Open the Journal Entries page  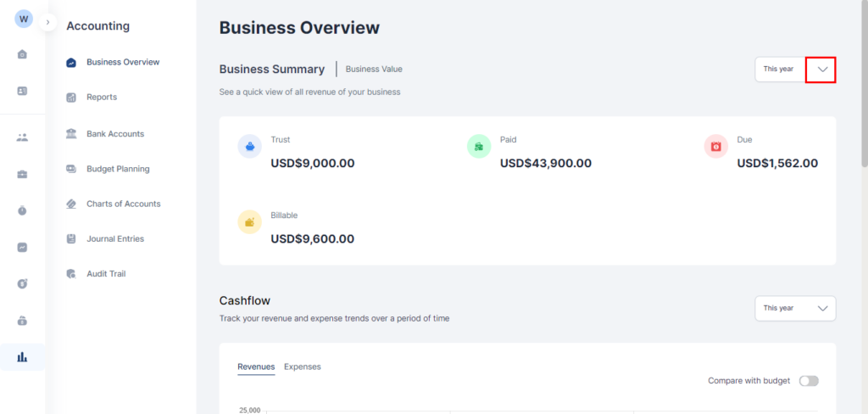point(114,239)
